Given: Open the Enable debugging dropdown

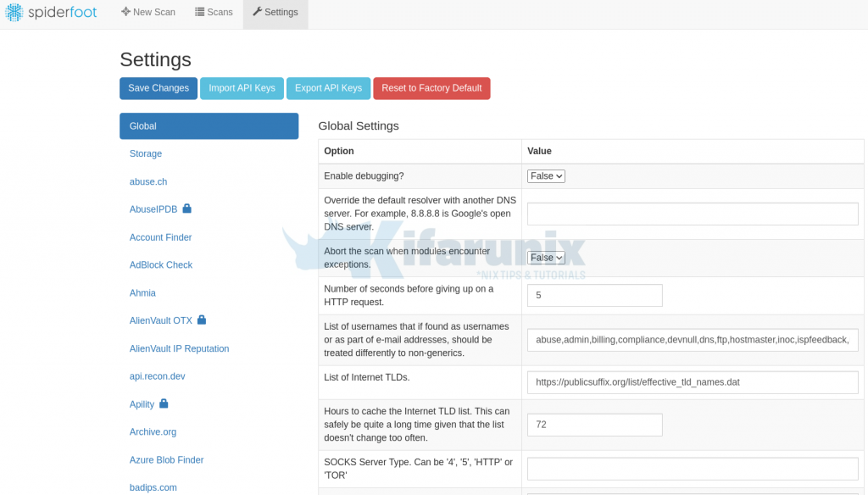Looking at the screenshot, I should click(546, 176).
